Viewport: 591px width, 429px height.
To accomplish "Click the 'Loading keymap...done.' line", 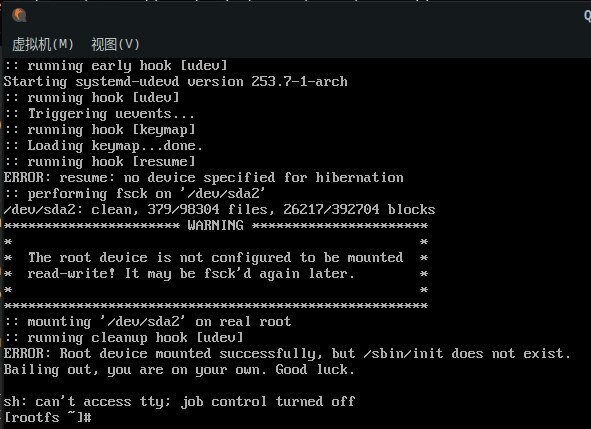I will [x=103, y=146].
